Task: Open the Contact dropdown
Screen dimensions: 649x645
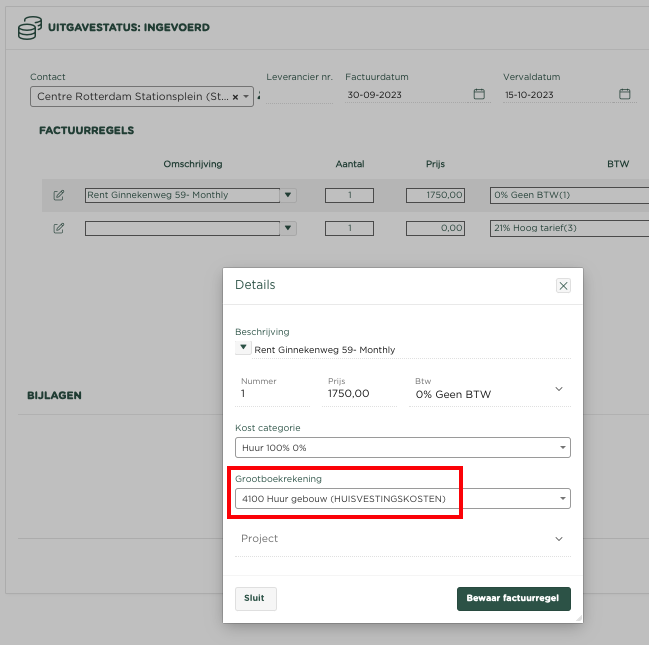Action: [246, 97]
